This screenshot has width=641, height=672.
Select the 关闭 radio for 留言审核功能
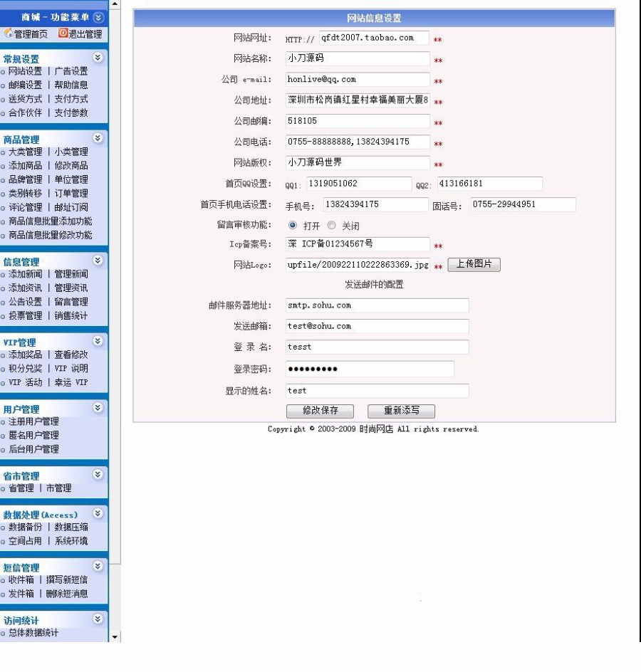(x=331, y=225)
